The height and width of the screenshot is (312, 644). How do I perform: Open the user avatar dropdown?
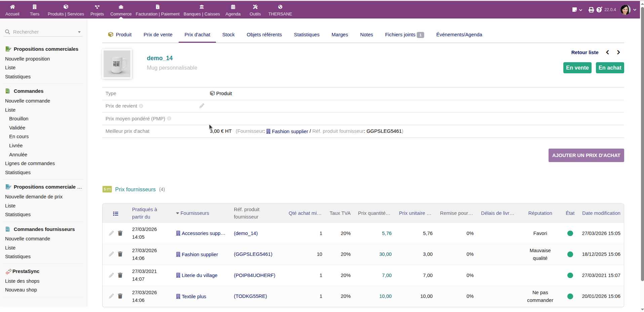628,10
